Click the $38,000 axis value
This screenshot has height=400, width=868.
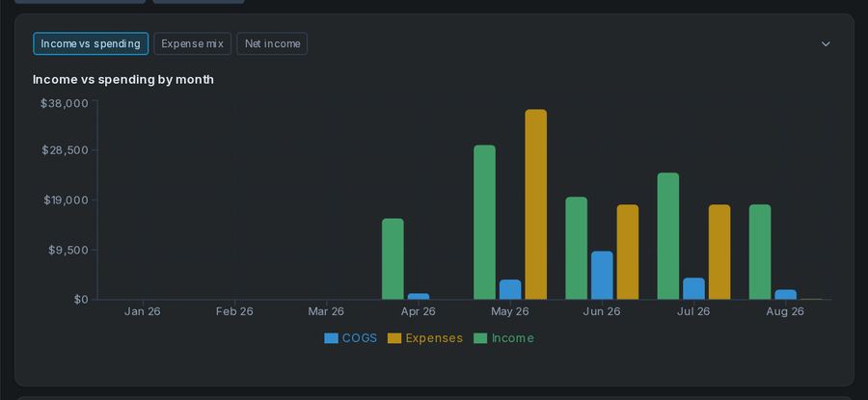65,103
